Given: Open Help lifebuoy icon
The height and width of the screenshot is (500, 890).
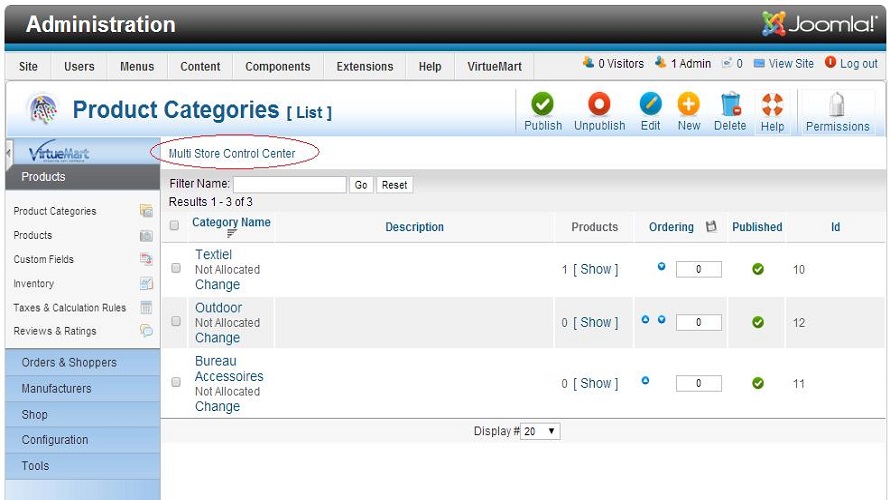Looking at the screenshot, I should (x=773, y=104).
